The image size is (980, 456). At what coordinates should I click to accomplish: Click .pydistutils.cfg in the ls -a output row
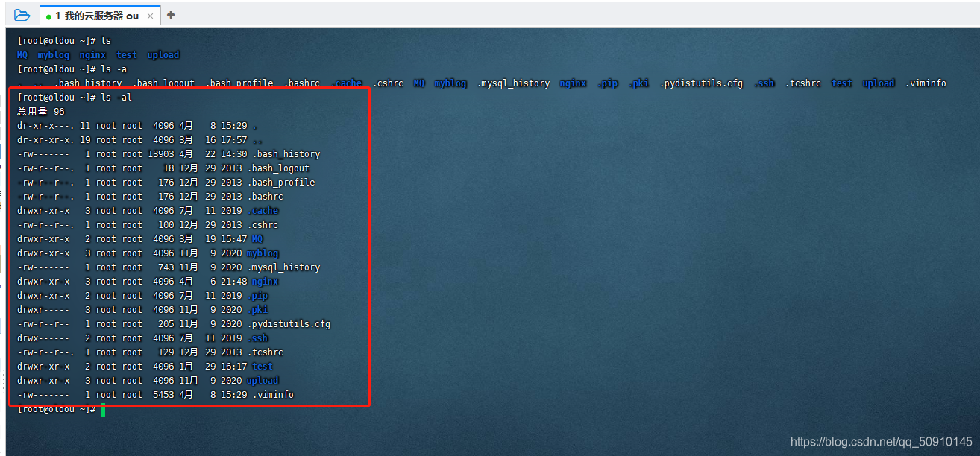tap(701, 83)
